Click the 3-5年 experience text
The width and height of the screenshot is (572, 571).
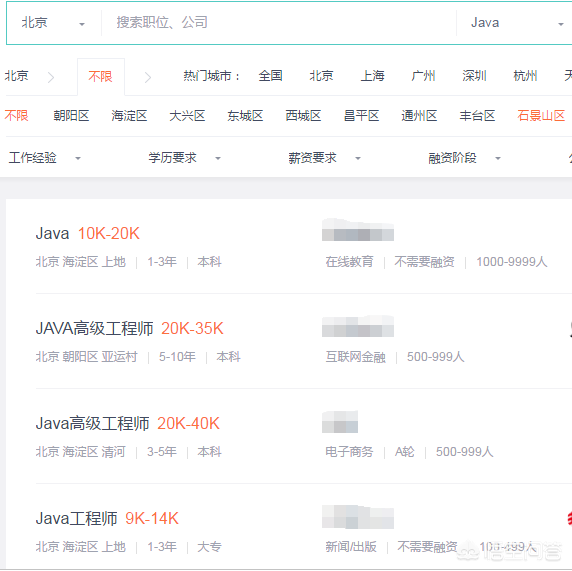162,452
